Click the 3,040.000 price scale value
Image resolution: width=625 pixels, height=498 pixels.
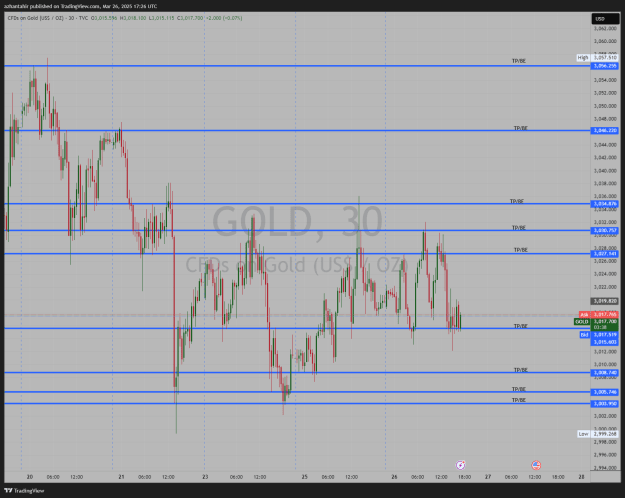tap(605, 171)
